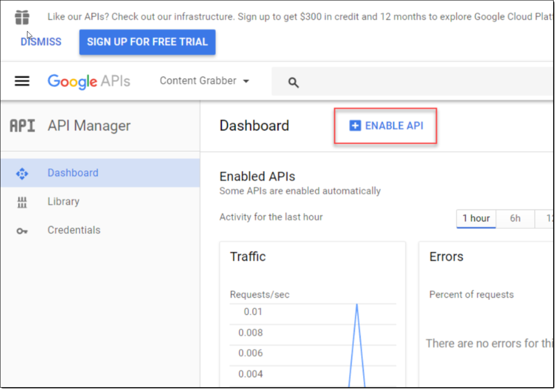The width and height of the screenshot is (558, 392).
Task: Click the Library icon in the sidebar
Action: tap(22, 202)
